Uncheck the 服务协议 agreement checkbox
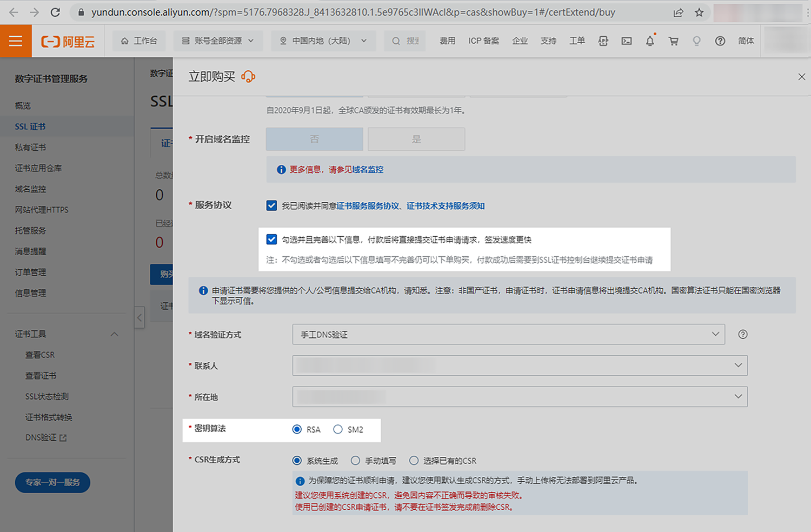The width and height of the screenshot is (811, 532). point(271,205)
